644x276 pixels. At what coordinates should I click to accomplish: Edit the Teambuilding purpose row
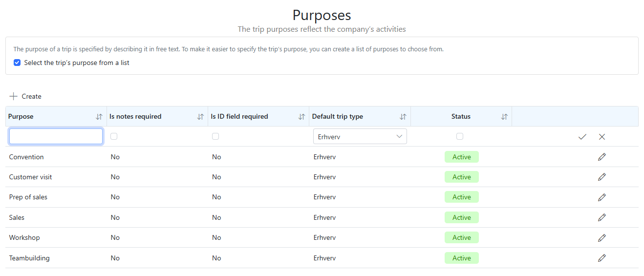[x=601, y=258]
